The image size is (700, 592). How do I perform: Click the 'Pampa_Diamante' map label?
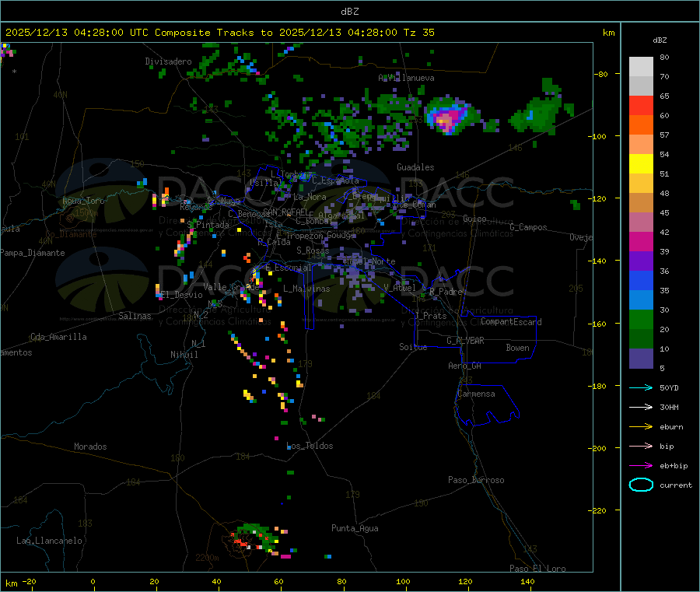click(32, 253)
